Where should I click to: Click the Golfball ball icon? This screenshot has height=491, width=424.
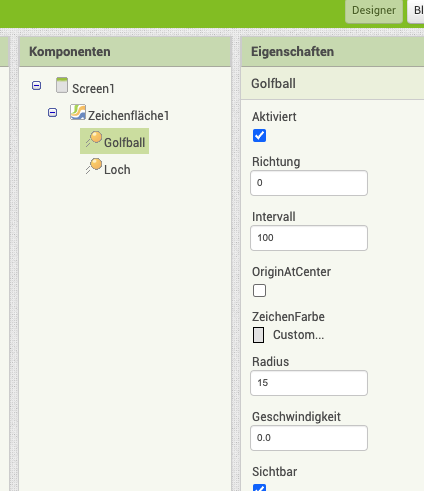pos(93,139)
